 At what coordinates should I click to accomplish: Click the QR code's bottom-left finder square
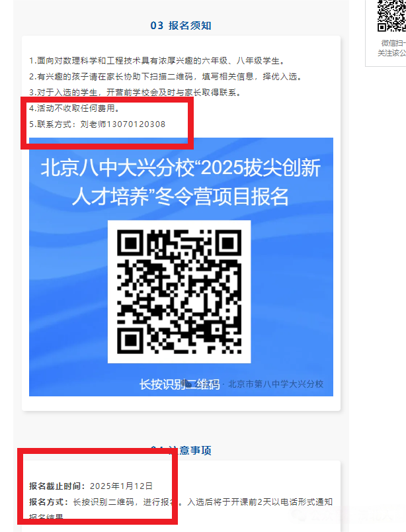click(x=130, y=341)
